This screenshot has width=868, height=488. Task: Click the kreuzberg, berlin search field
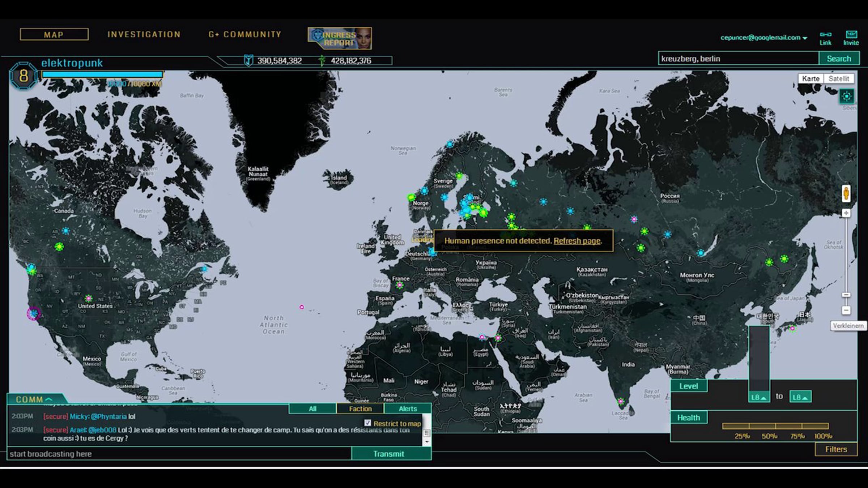[738, 59]
